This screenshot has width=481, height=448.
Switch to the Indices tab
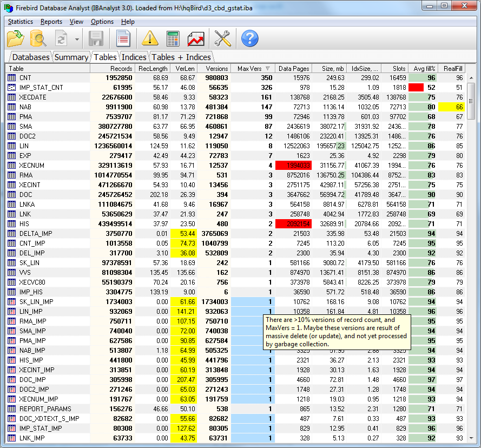click(x=134, y=57)
